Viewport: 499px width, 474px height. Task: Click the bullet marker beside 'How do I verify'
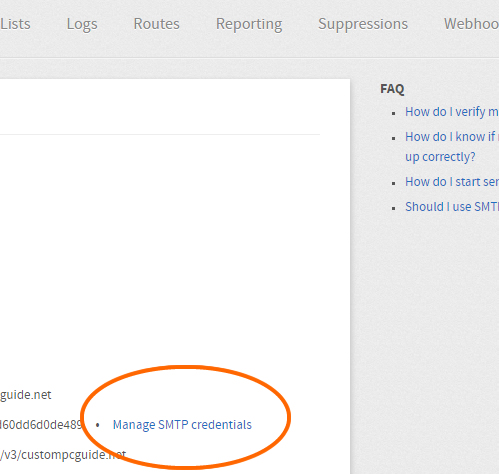(394, 114)
